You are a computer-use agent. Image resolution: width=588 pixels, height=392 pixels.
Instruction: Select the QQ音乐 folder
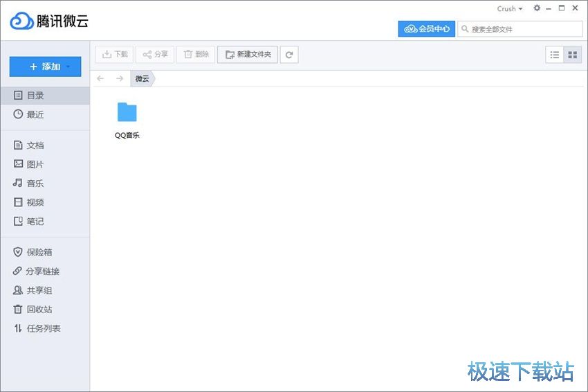pyautogui.click(x=127, y=120)
